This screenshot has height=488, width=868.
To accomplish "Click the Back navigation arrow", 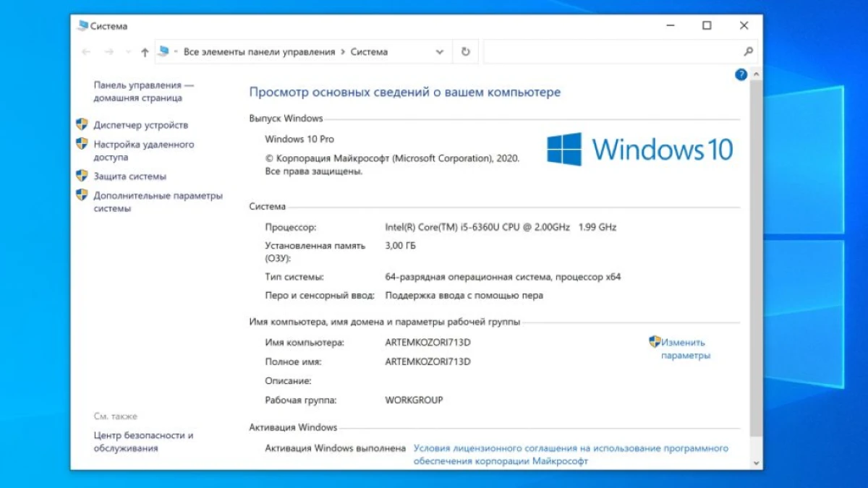I will [x=87, y=52].
